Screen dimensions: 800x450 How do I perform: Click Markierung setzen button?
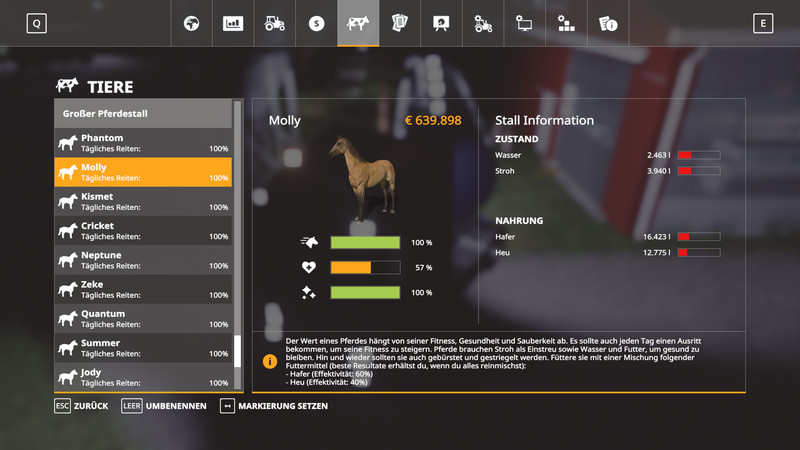(x=274, y=406)
